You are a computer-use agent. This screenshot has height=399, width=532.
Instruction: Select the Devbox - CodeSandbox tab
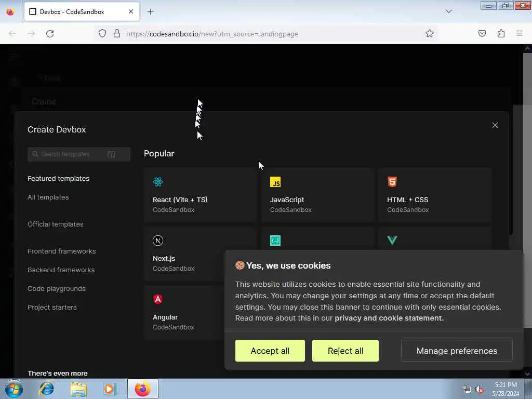pyautogui.click(x=82, y=12)
